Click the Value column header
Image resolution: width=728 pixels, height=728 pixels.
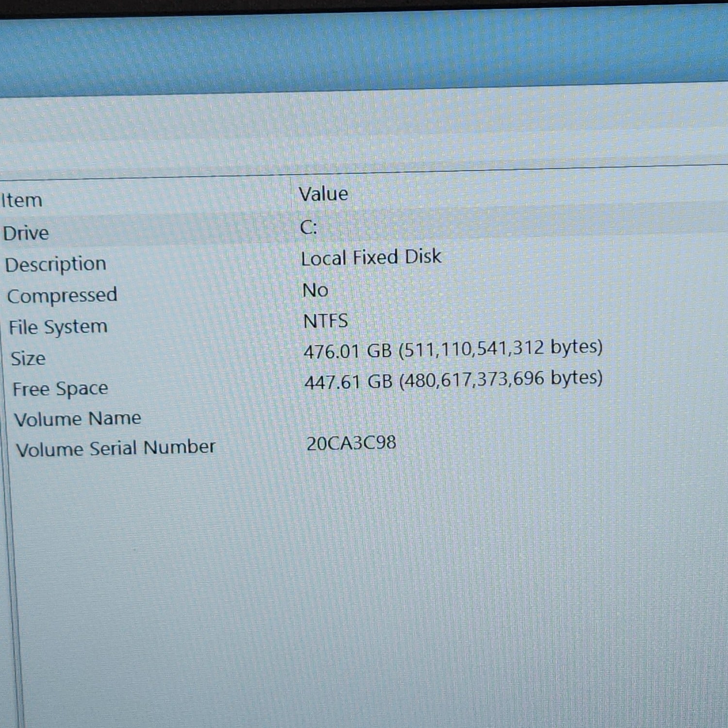(x=323, y=194)
